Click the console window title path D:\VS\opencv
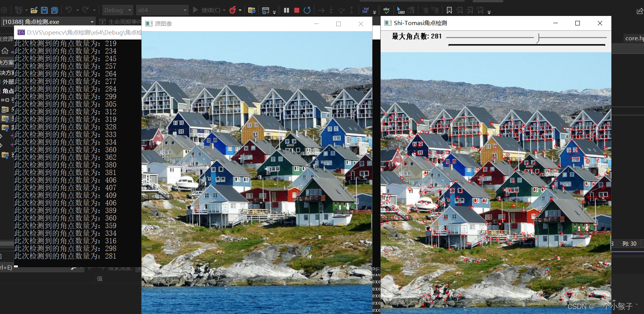Image resolution: width=644 pixels, height=314 pixels. point(84,33)
